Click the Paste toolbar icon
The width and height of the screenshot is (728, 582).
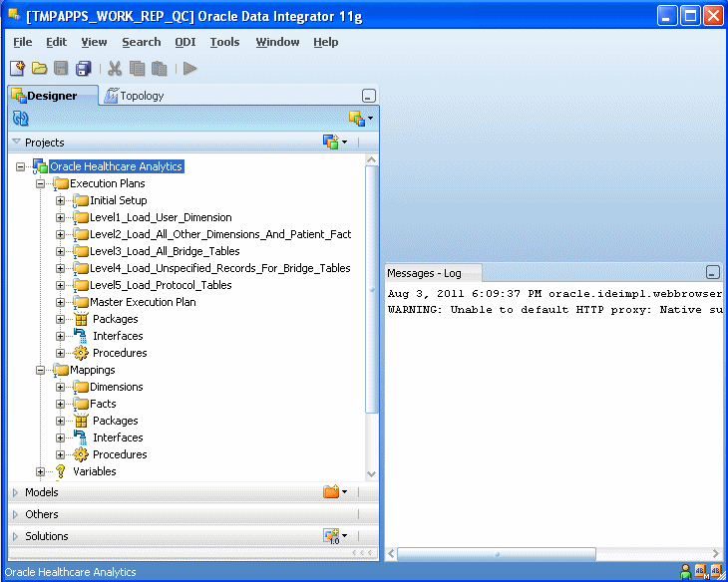(x=159, y=69)
